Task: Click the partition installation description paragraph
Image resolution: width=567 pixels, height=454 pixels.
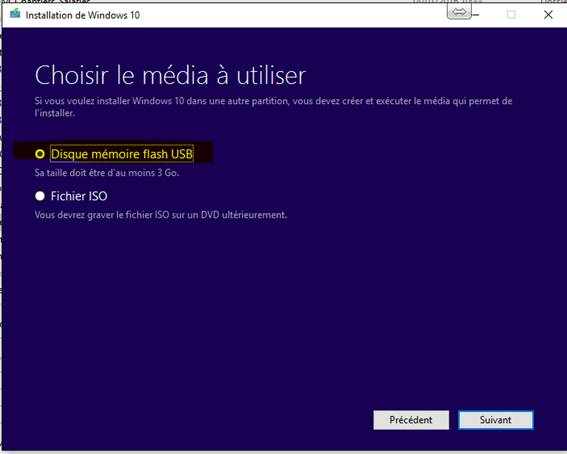Action: tap(273, 107)
